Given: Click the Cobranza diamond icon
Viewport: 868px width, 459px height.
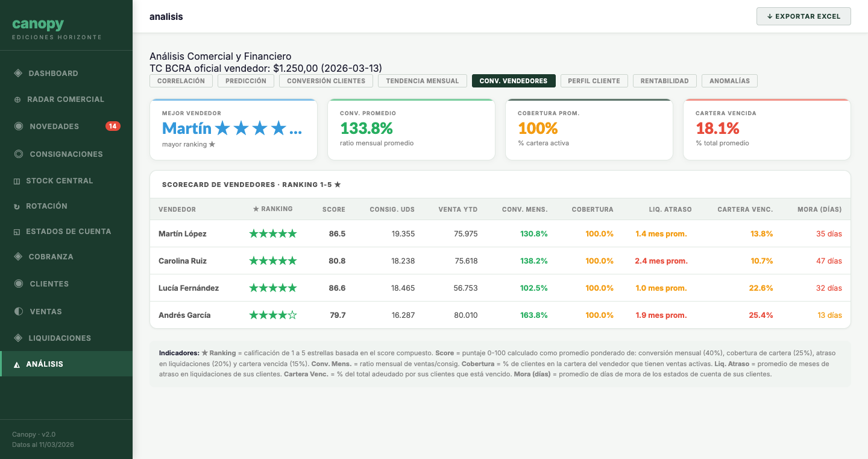Looking at the screenshot, I should [18, 257].
